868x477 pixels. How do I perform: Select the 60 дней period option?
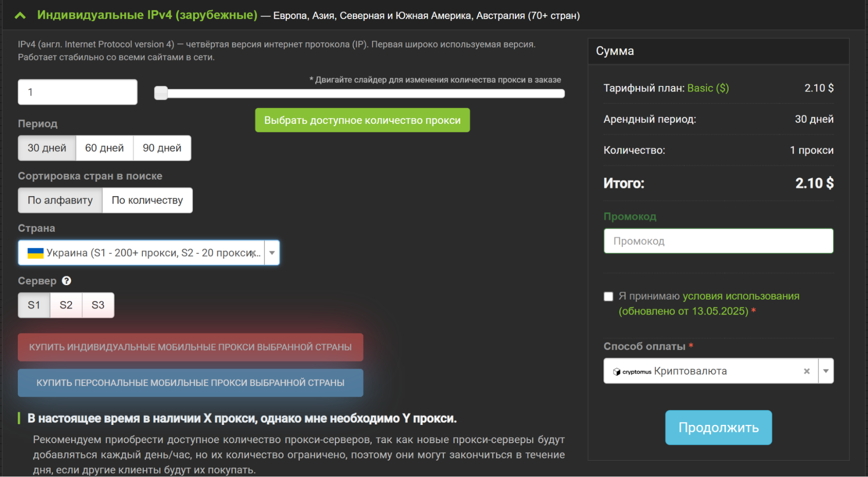click(104, 148)
